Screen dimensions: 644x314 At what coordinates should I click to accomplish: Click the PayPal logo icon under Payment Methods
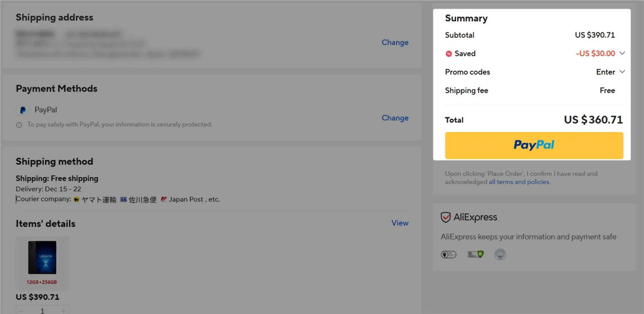(x=23, y=110)
